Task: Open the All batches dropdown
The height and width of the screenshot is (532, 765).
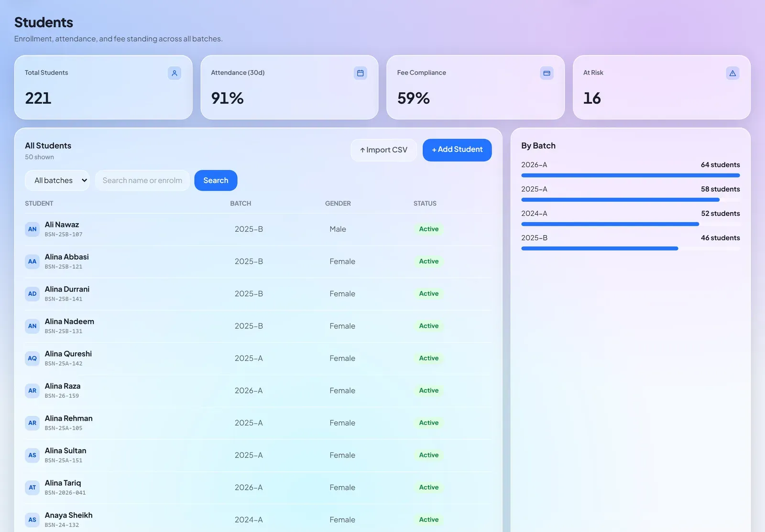Action: [x=57, y=180]
